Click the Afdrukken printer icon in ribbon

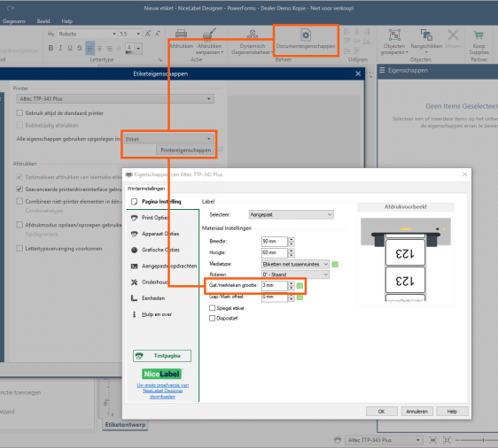[181, 34]
